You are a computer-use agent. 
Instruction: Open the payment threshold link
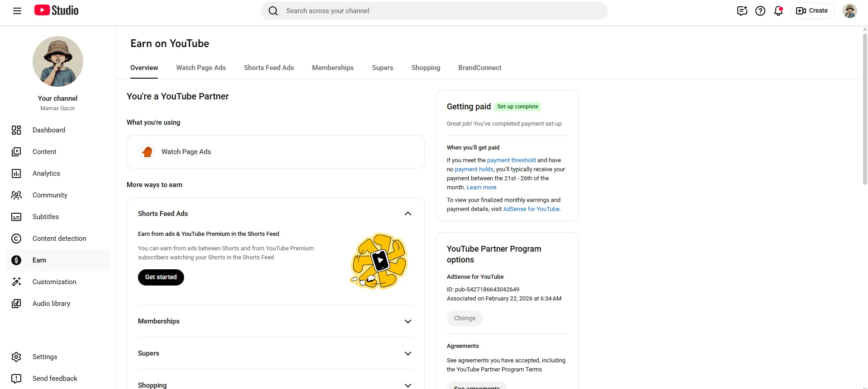click(511, 160)
